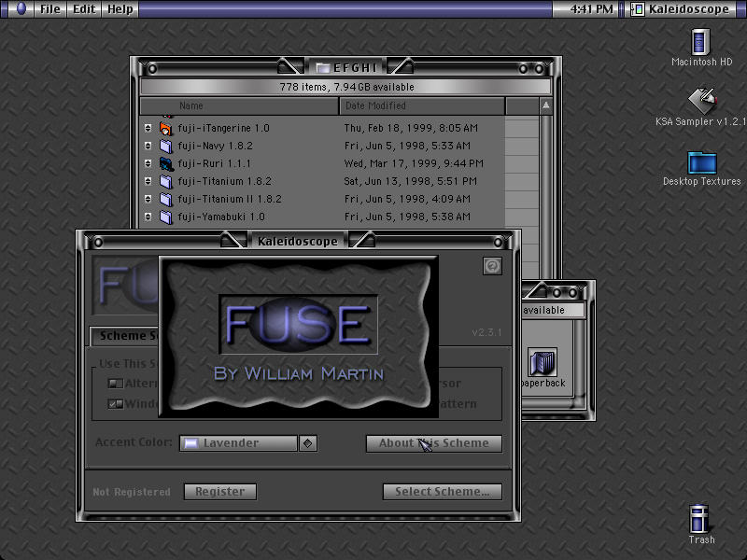Click the Register button
Viewport: 747px width, 560px height.
tap(220, 492)
